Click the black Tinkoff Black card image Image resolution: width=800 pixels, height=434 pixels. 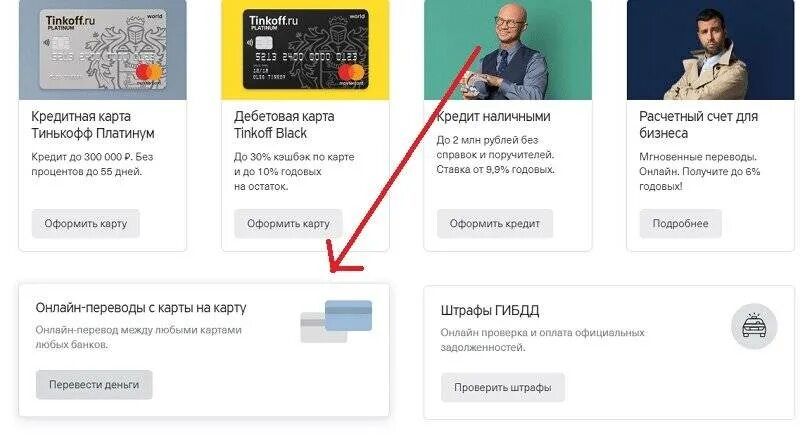(x=305, y=49)
